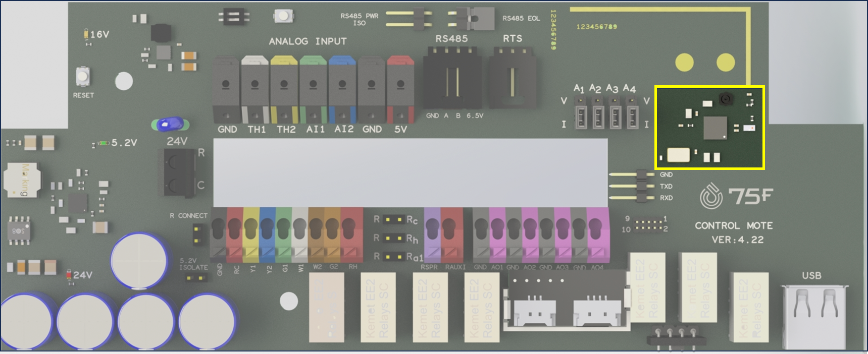Click the TXD pin label
Image resolution: width=868 pixels, height=354 pixels.
(666, 186)
